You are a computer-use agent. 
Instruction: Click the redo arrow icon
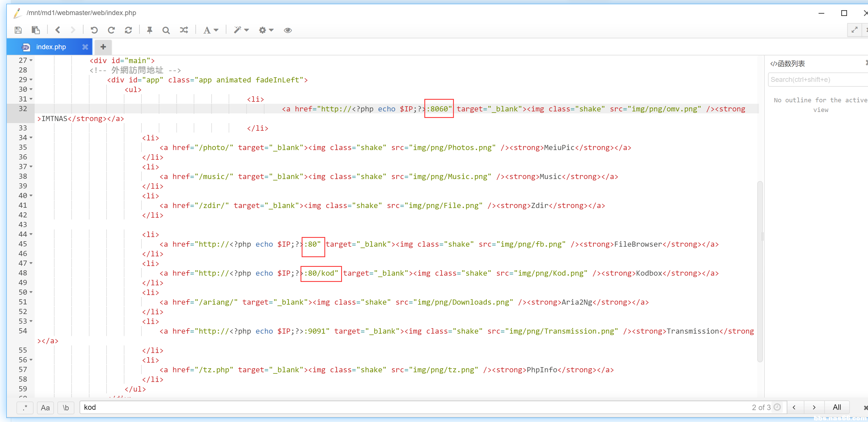[111, 30]
